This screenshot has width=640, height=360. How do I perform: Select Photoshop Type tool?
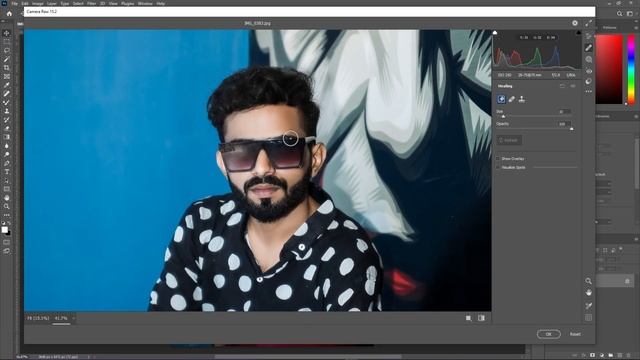pyautogui.click(x=7, y=172)
